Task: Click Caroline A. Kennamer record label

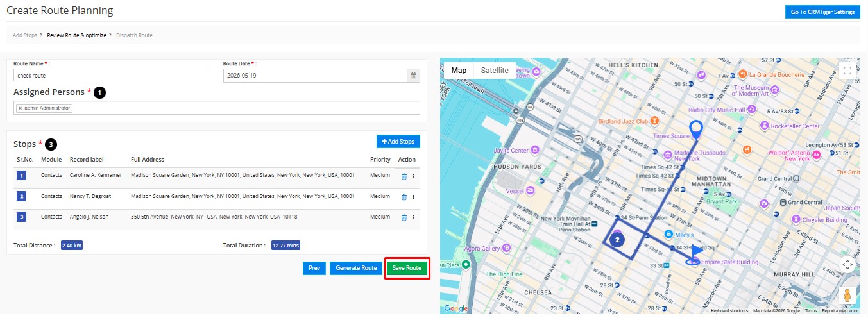Action: point(96,175)
